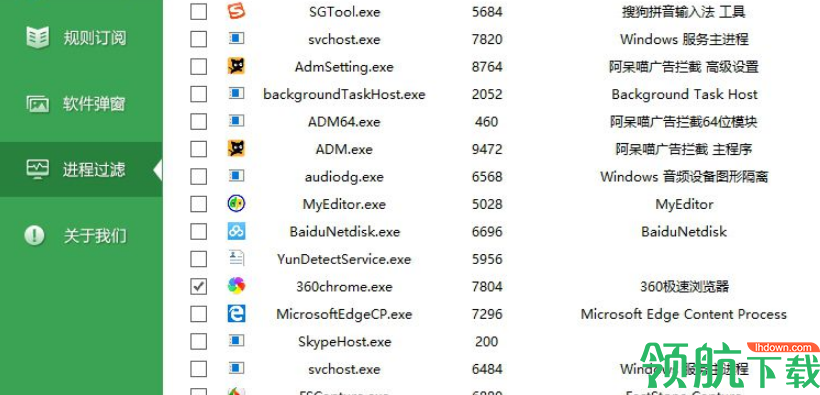This screenshot has width=820, height=395.
Task: Click the icon of svchost.exe PID 7820
Action: tap(236, 38)
